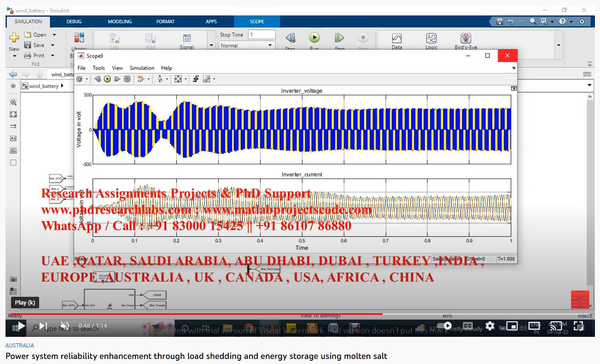This screenshot has height=364, width=600.
Task: Open the Data Inspector
Action: tap(397, 38)
